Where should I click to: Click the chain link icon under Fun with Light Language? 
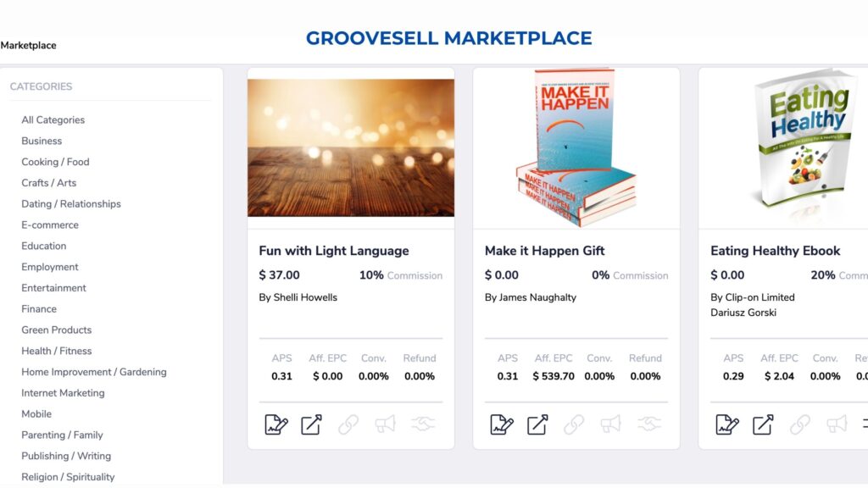pos(348,424)
